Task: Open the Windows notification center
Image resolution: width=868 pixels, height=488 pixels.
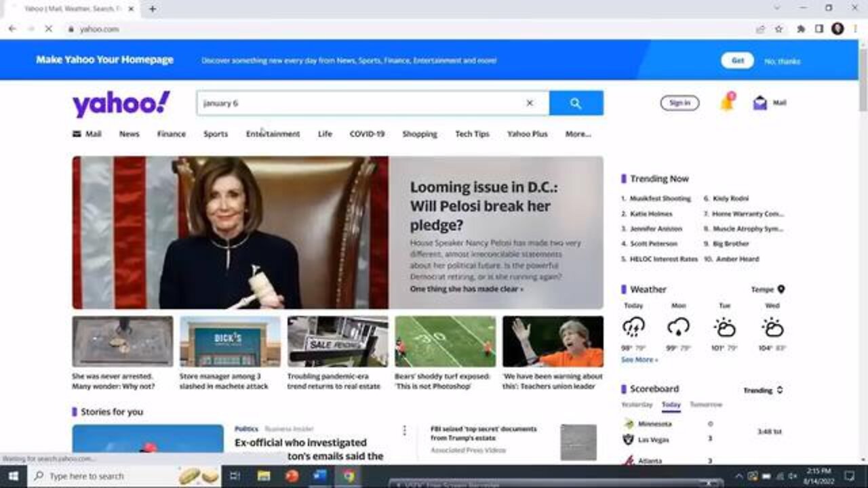Action: [x=849, y=476]
